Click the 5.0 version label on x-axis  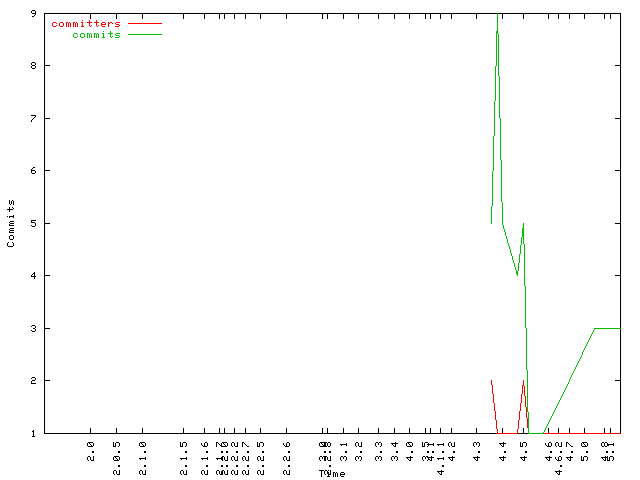click(x=586, y=452)
